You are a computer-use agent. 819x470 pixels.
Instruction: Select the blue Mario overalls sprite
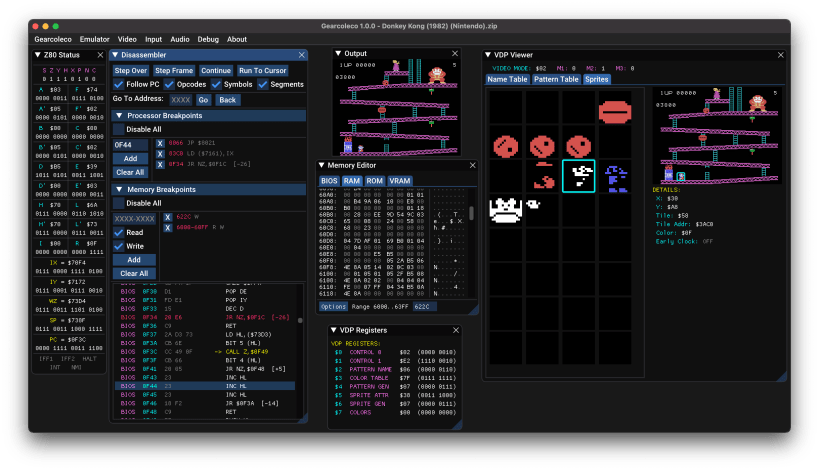(615, 179)
